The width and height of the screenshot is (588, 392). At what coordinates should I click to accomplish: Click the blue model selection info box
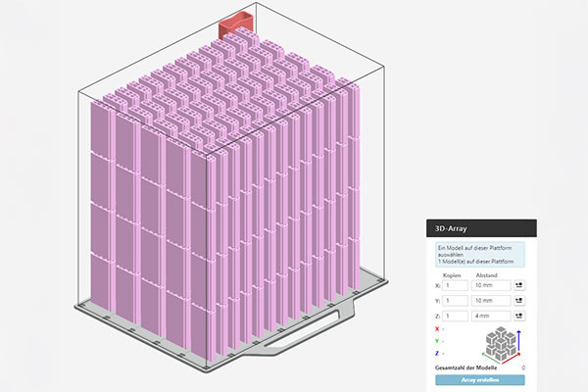pyautogui.click(x=480, y=254)
